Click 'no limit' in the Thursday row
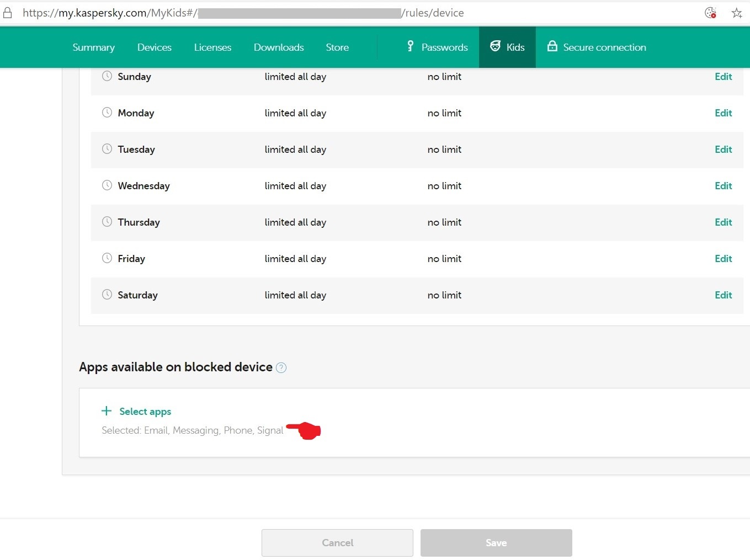750x560 pixels. [444, 222]
